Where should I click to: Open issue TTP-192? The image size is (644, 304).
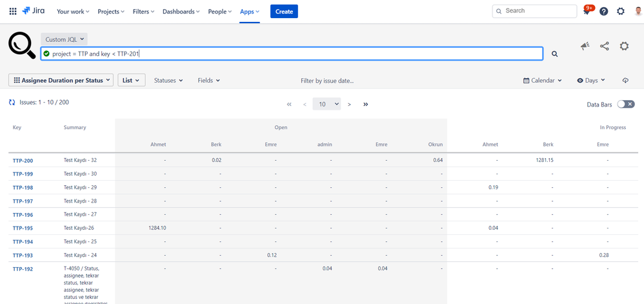coord(23,270)
